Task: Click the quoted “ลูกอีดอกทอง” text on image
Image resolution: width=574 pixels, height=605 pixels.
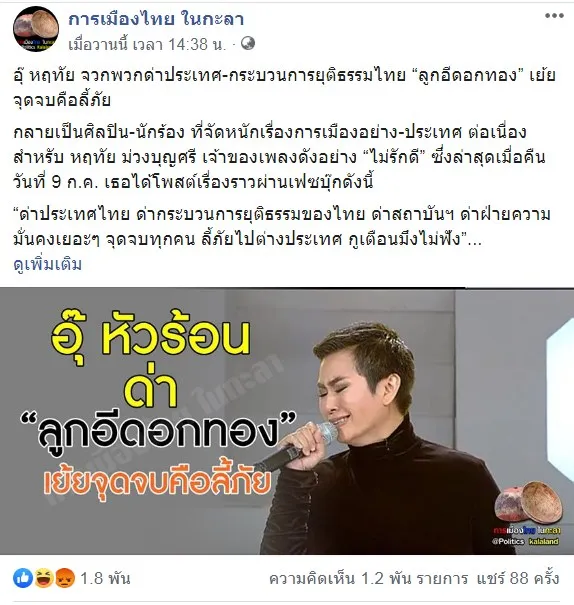Action: coord(159,431)
